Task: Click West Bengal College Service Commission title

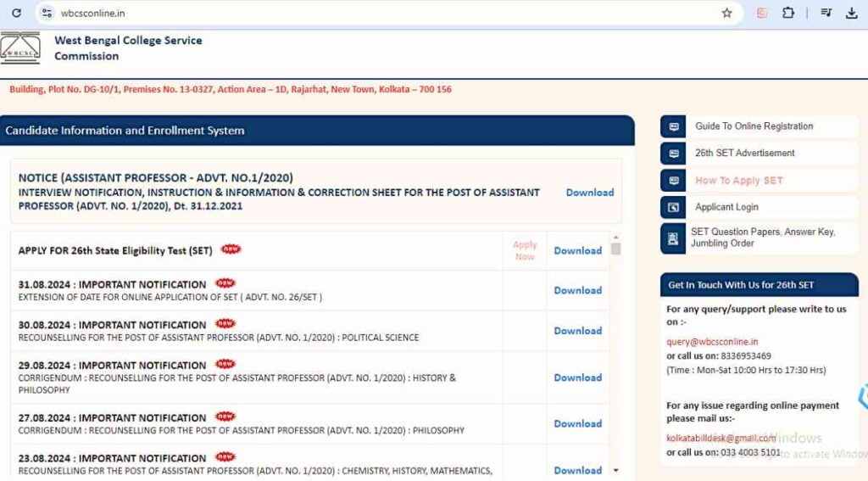Action: click(x=128, y=48)
